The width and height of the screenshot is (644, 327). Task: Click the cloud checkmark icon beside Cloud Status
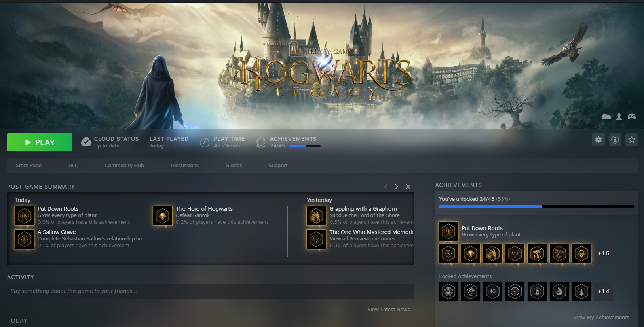86,142
